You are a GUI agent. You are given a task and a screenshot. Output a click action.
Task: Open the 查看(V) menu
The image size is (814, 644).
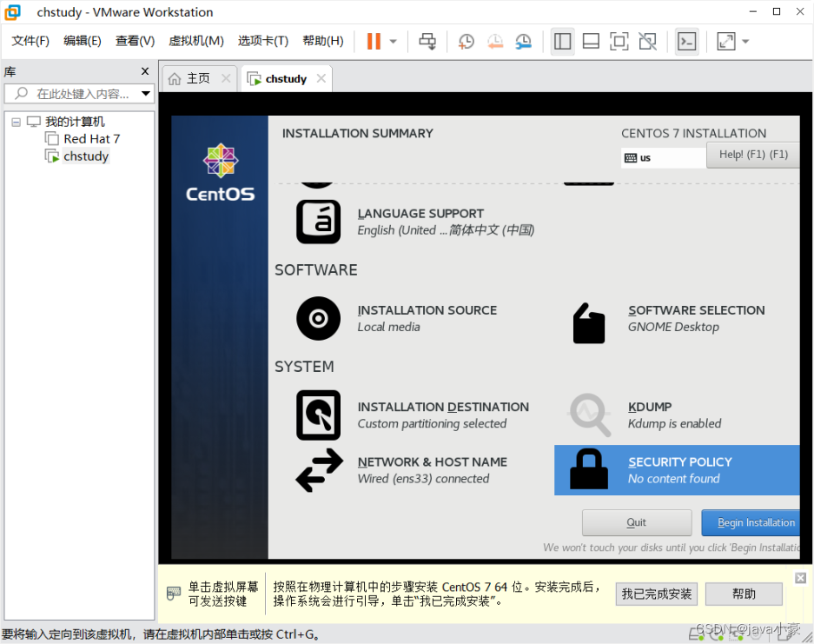click(135, 41)
